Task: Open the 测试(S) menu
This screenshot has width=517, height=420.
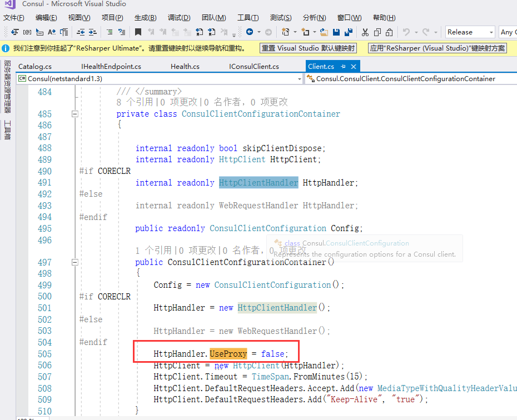Action: point(281,18)
